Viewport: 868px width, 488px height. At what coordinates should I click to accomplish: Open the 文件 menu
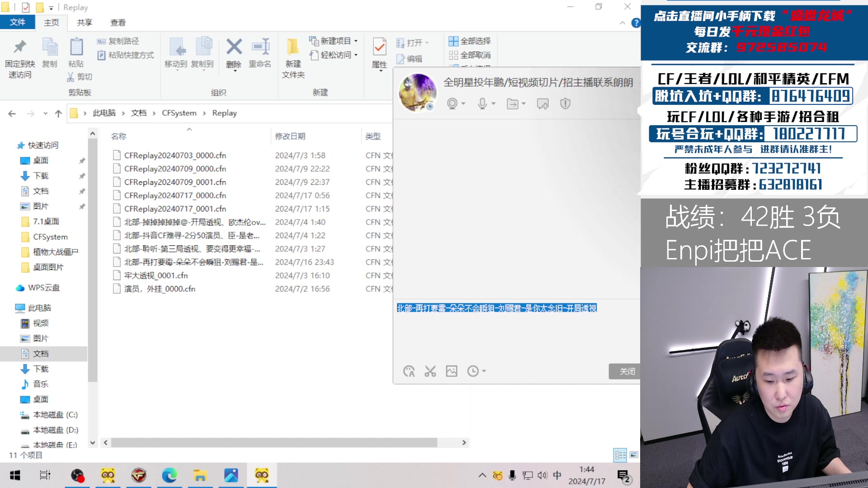coord(17,22)
